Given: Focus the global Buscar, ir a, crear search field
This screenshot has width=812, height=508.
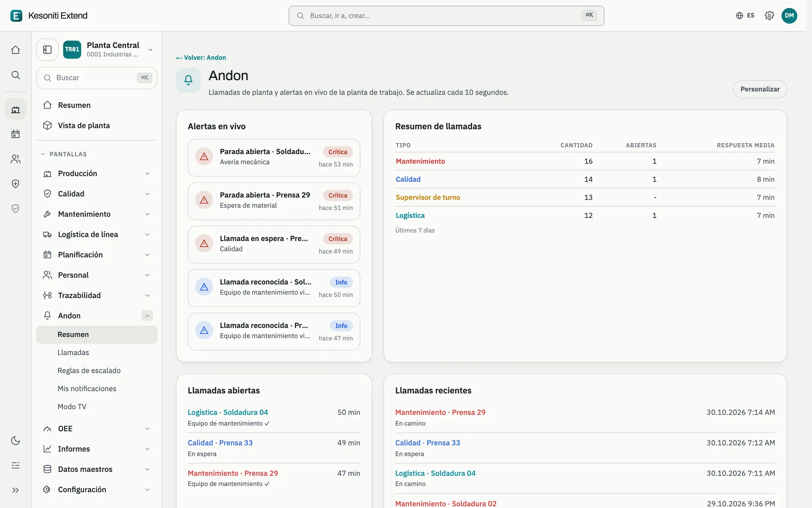Looking at the screenshot, I should [x=446, y=16].
